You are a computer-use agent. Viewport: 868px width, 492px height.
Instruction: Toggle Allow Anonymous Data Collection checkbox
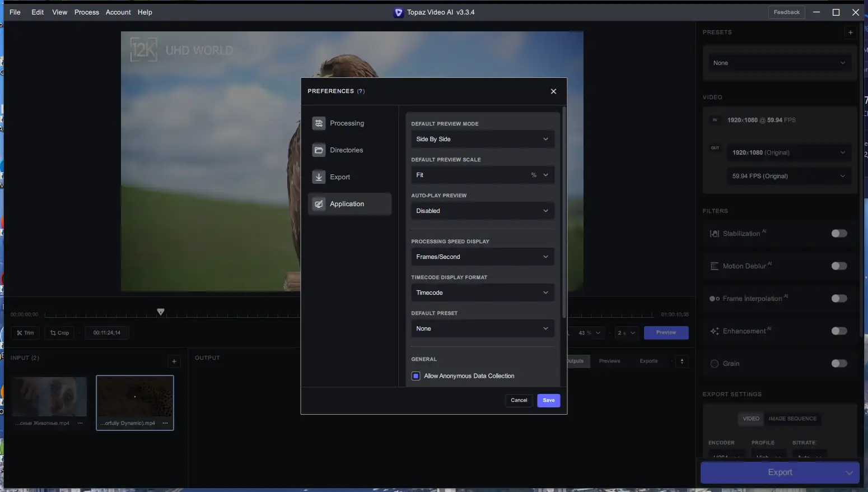pyautogui.click(x=416, y=376)
